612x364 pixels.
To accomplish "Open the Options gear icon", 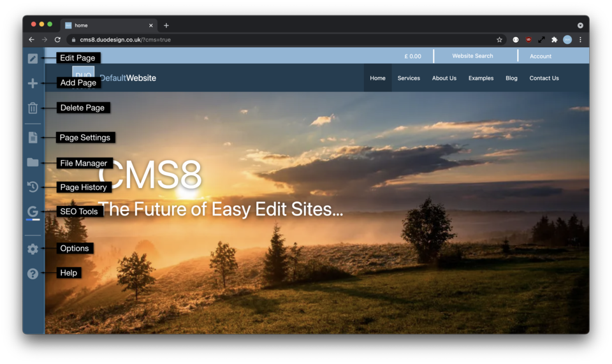I will click(x=33, y=249).
